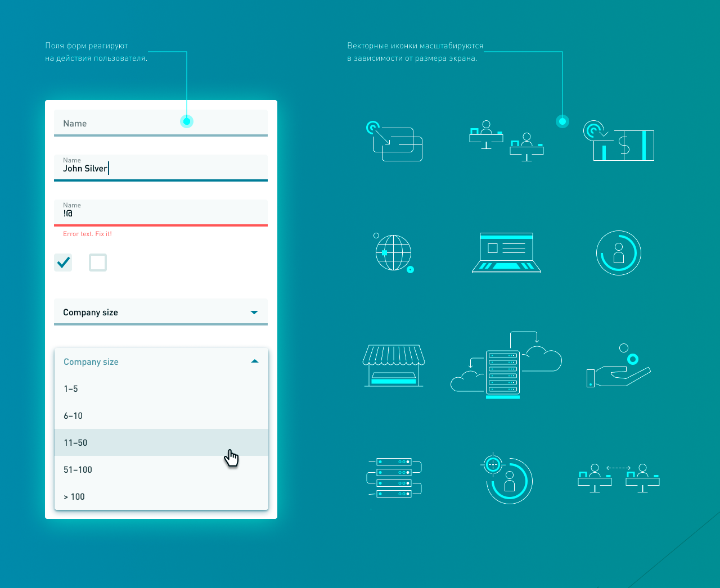Click the laptop webpage icon
The image size is (720, 588).
(506, 253)
